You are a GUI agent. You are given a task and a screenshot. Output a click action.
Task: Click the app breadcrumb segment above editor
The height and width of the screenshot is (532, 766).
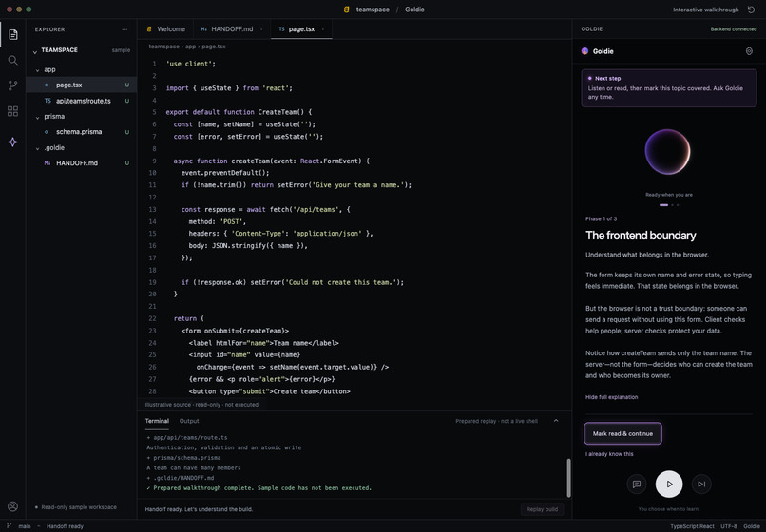pos(190,47)
